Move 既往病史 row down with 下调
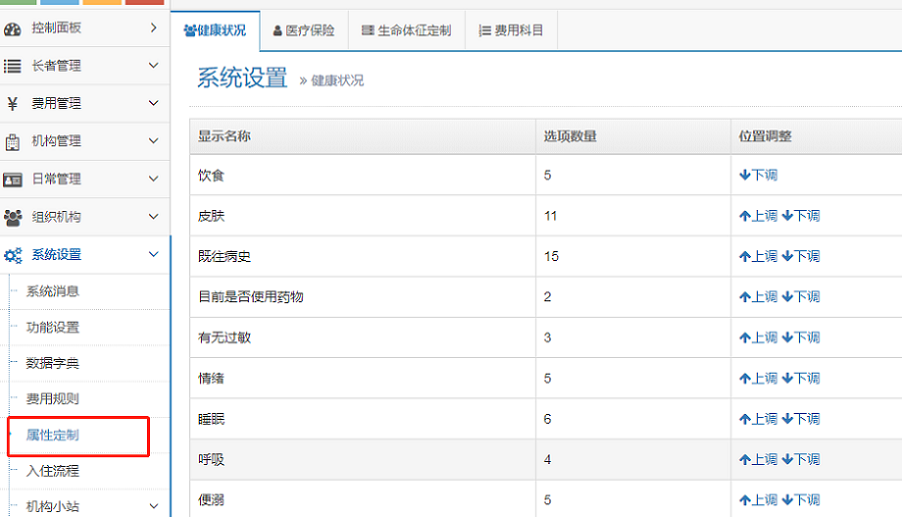This screenshot has width=902, height=517. tap(800, 257)
